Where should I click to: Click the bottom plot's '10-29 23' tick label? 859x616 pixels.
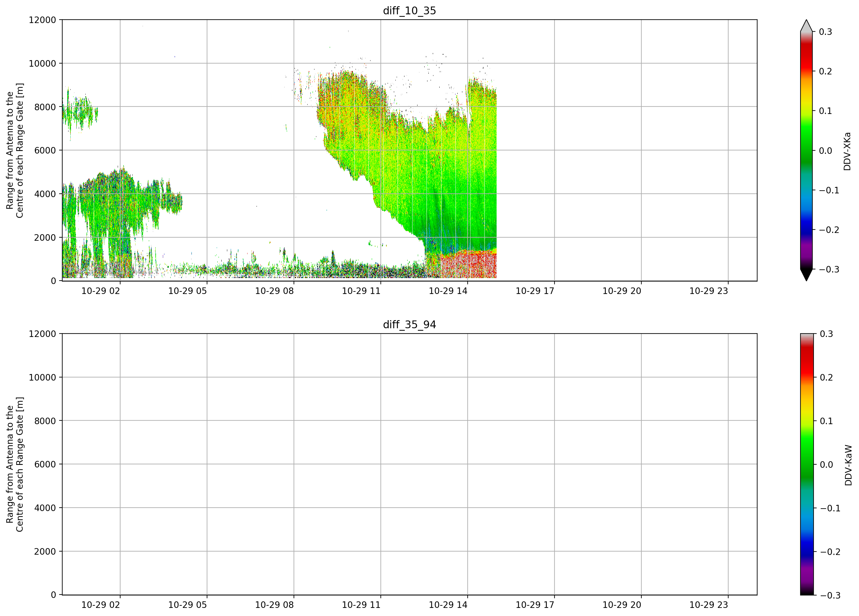pyautogui.click(x=709, y=605)
